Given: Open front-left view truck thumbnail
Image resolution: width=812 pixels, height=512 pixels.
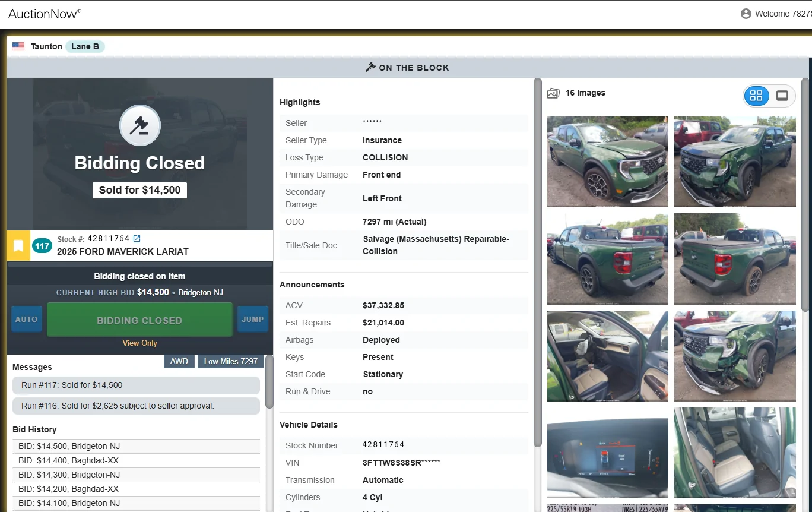Looking at the screenshot, I should tap(608, 162).
